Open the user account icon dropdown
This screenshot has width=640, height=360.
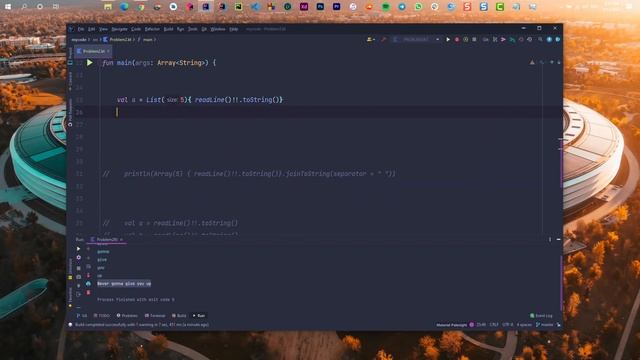371,40
